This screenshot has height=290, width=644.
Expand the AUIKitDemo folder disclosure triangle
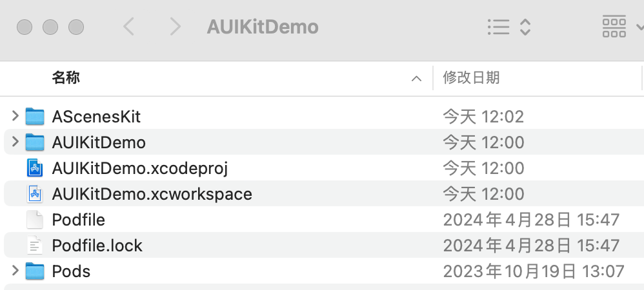click(x=15, y=142)
